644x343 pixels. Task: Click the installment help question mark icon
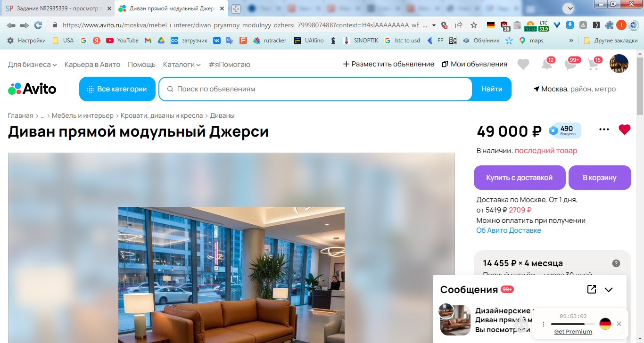[616, 263]
